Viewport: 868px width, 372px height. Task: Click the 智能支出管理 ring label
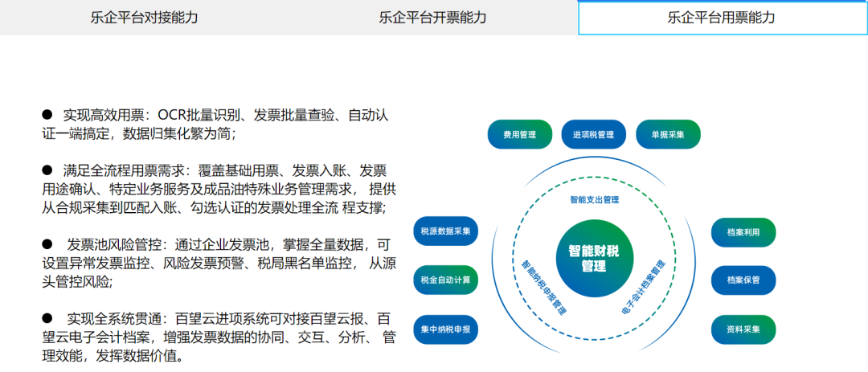[594, 200]
